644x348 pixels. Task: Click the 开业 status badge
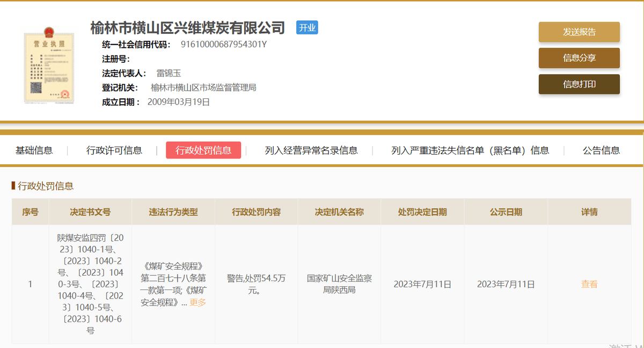coord(307,27)
